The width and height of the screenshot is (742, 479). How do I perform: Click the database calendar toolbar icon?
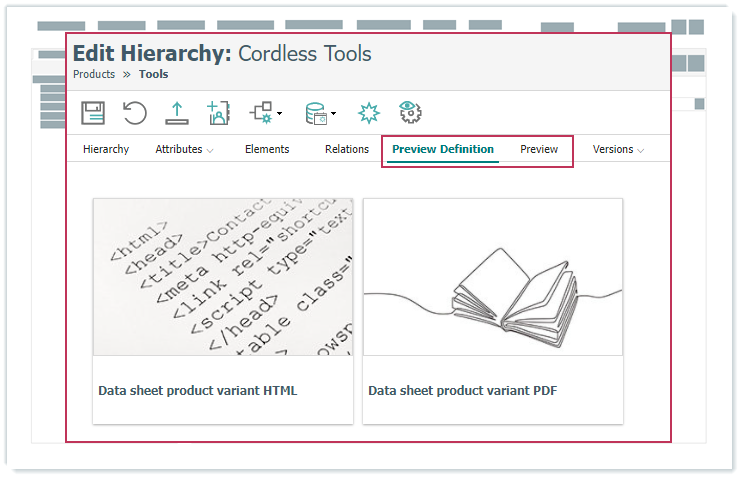pos(316,113)
